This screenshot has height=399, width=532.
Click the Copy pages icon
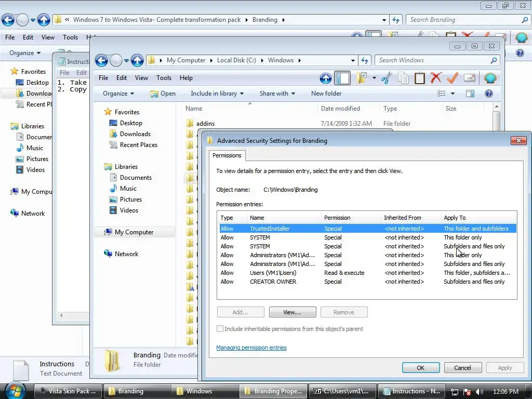403,78
